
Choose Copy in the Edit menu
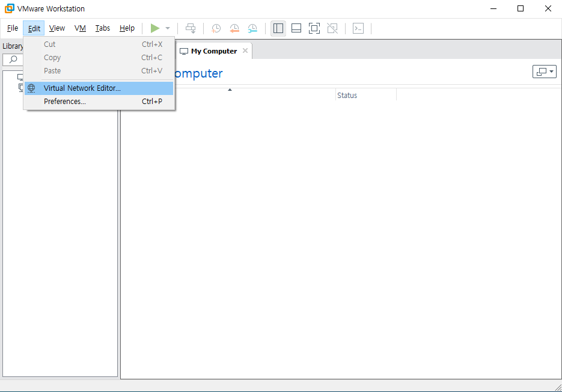[x=99, y=58]
